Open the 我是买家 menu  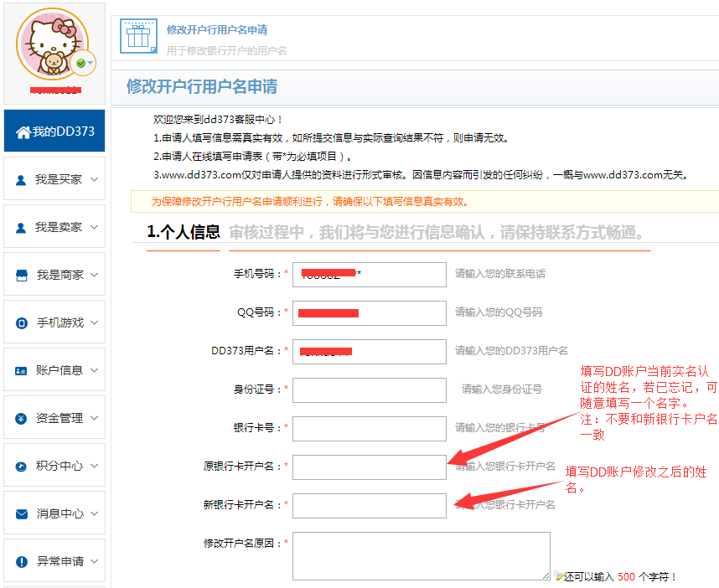(54, 178)
